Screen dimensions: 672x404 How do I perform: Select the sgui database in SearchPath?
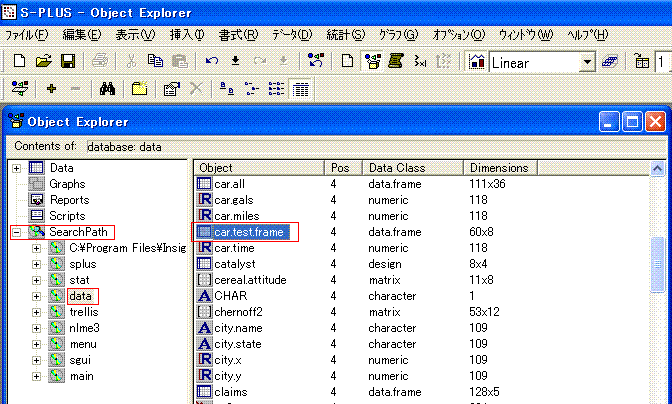coord(80,360)
